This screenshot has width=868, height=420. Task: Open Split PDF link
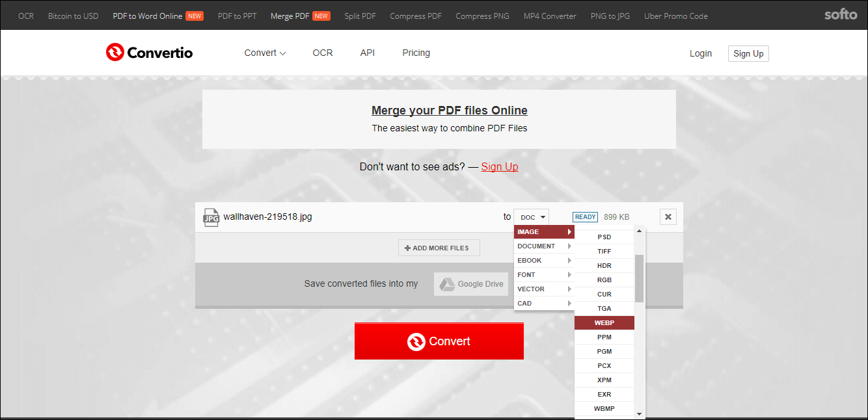(360, 16)
